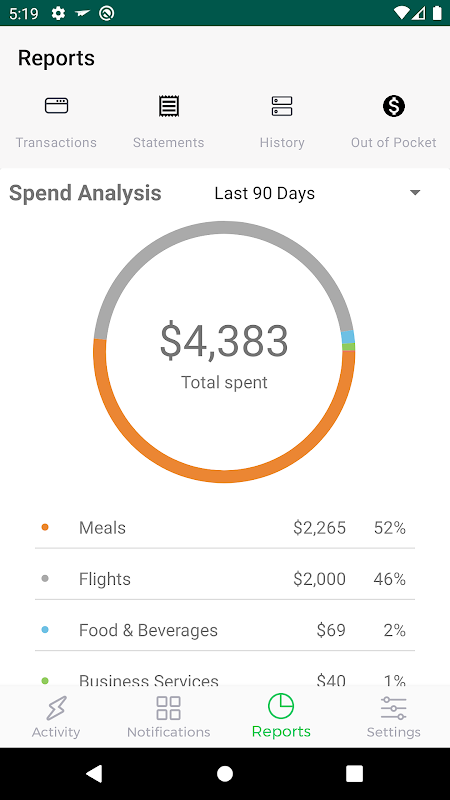
Task: Open the Last 90 Days period selector
Action: [x=317, y=193]
